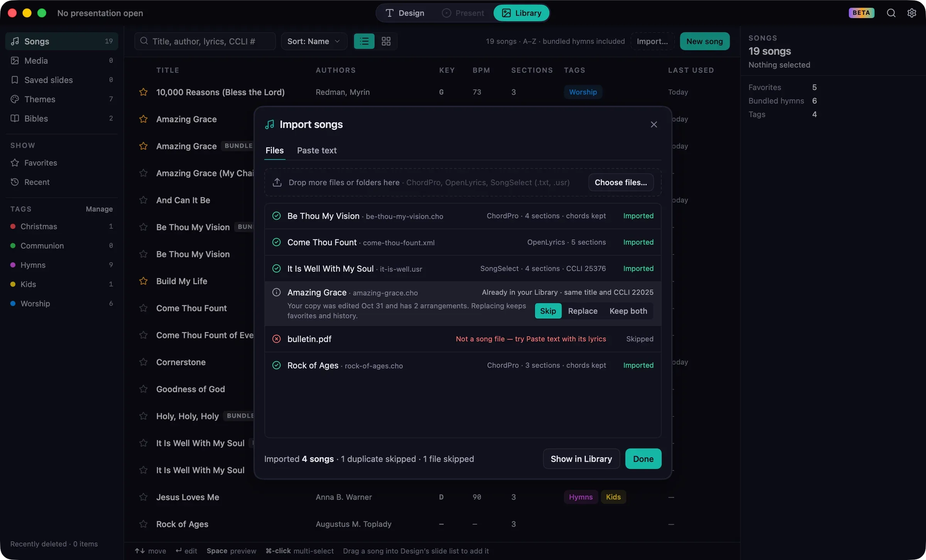Toggle favorite star for Goodness of God
Screen dimensions: 926x560
(143, 389)
